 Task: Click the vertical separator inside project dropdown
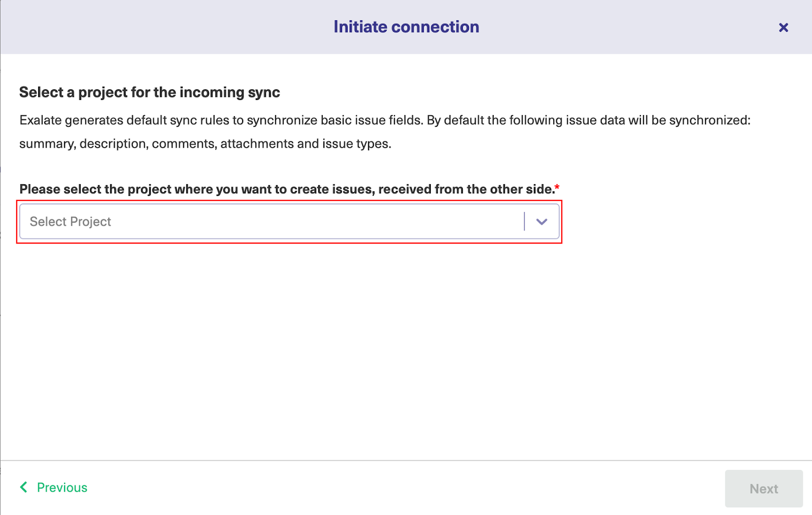click(x=524, y=222)
